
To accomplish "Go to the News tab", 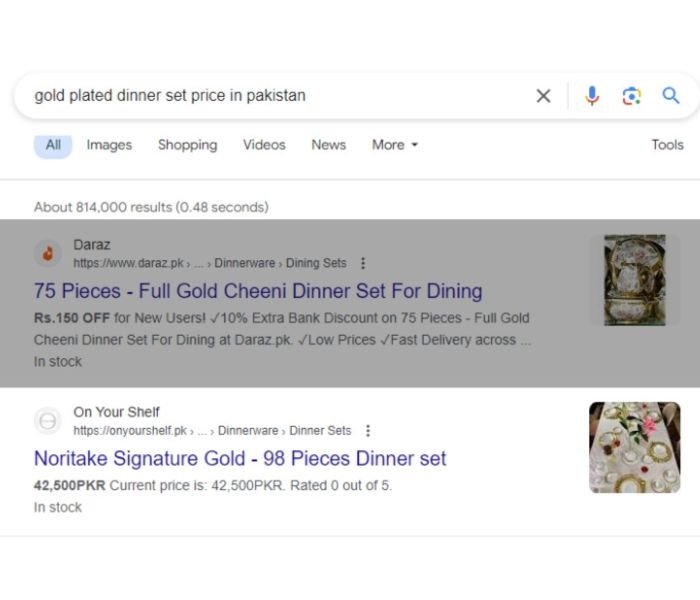I will (328, 145).
